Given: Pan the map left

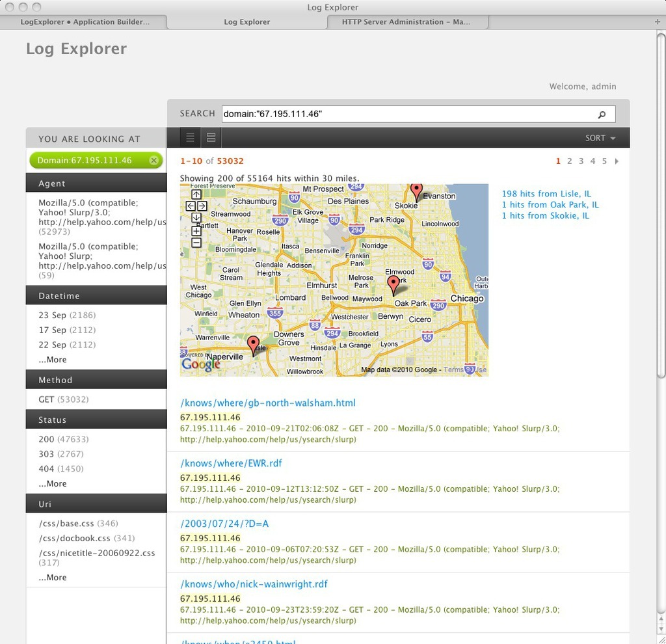Looking at the screenshot, I should pyautogui.click(x=191, y=206).
